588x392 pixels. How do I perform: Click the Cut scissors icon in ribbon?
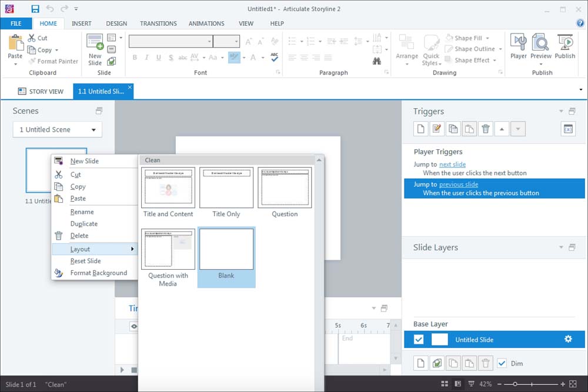pyautogui.click(x=32, y=38)
